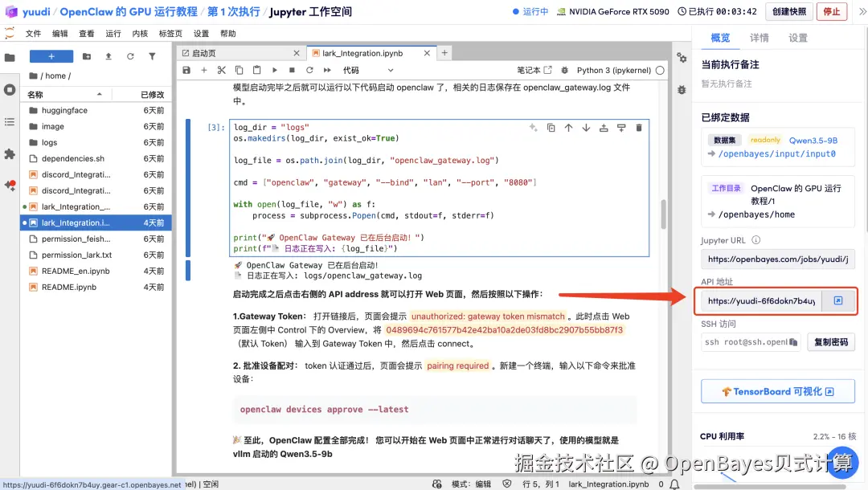The image size is (868, 490).
Task: Paste cell from clipboard icon
Action: [x=257, y=70]
